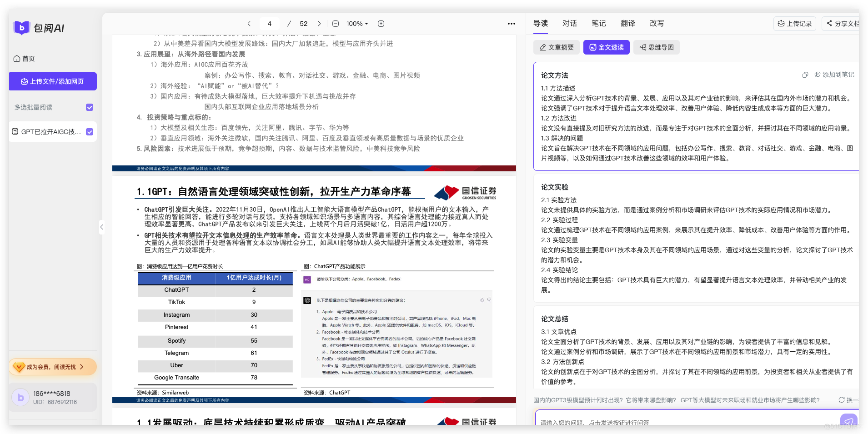Switch to the 对话 tab
Viewport: 868px width, 434px height.
coord(570,23)
